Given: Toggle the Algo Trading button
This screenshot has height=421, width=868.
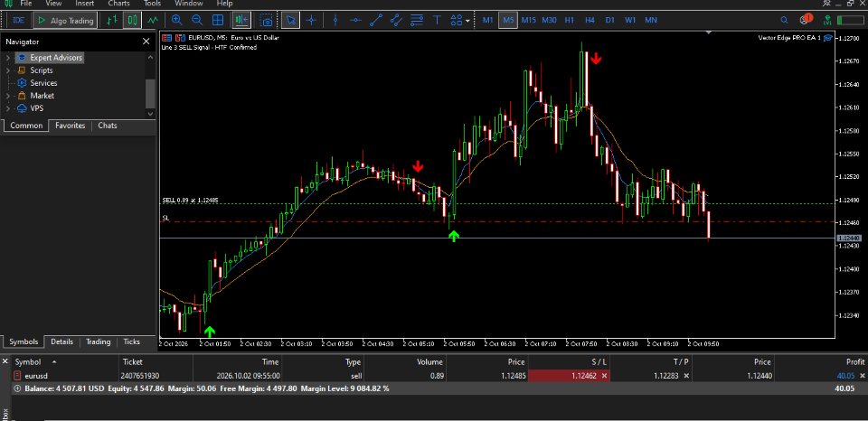Looking at the screenshot, I should tap(65, 21).
